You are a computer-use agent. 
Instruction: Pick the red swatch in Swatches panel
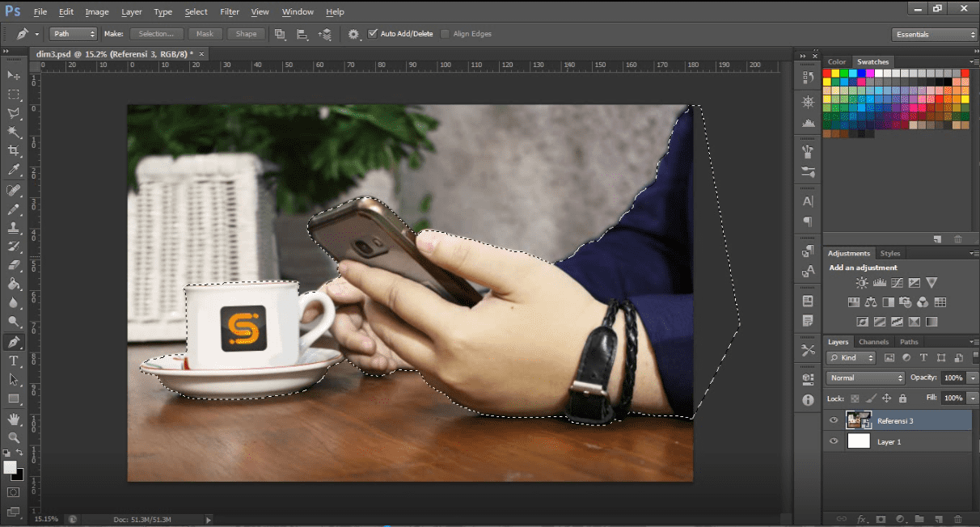click(x=827, y=73)
